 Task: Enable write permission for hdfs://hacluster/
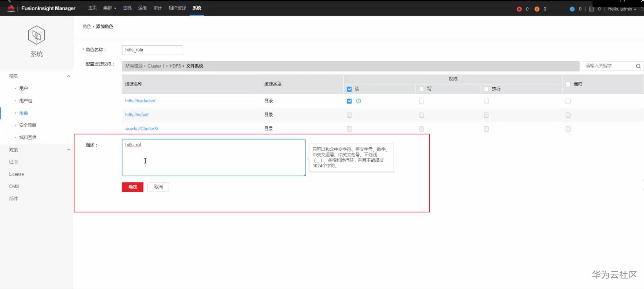(x=421, y=101)
